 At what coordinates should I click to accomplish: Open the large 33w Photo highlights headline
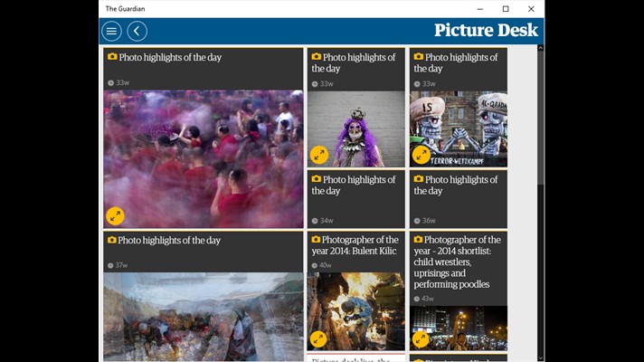(x=170, y=57)
